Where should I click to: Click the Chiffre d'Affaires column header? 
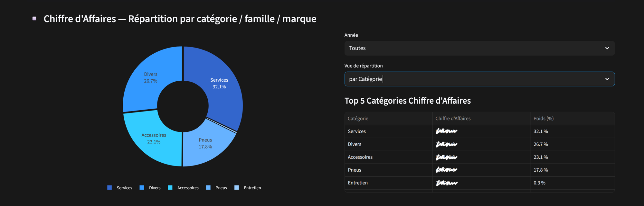pos(453,119)
